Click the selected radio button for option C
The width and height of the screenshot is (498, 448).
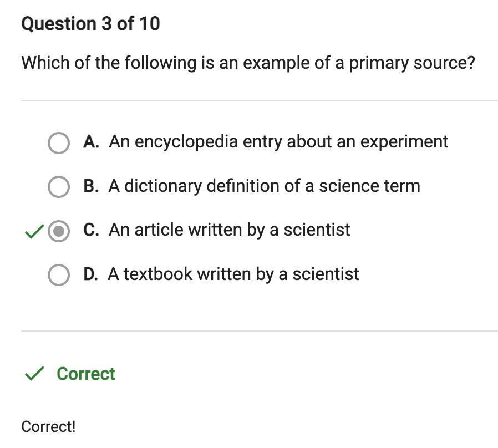click(x=59, y=231)
